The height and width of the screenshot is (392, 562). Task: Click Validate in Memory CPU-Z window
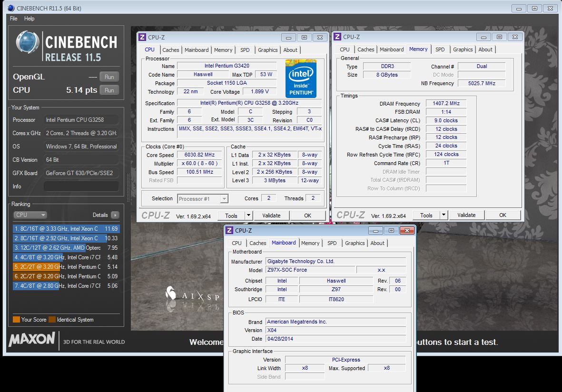tap(466, 215)
